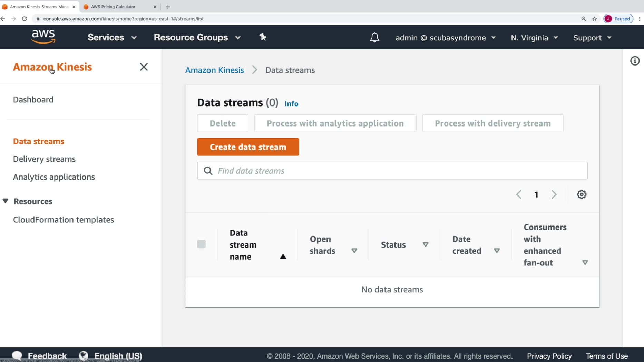Image resolution: width=644 pixels, height=362 pixels.
Task: Open table preferences gear icon
Action: tap(582, 194)
